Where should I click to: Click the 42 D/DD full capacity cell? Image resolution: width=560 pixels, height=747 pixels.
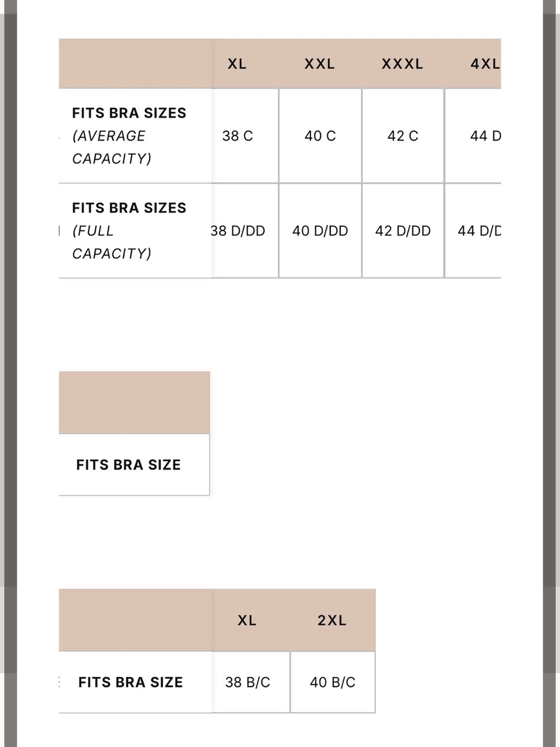[x=403, y=231]
